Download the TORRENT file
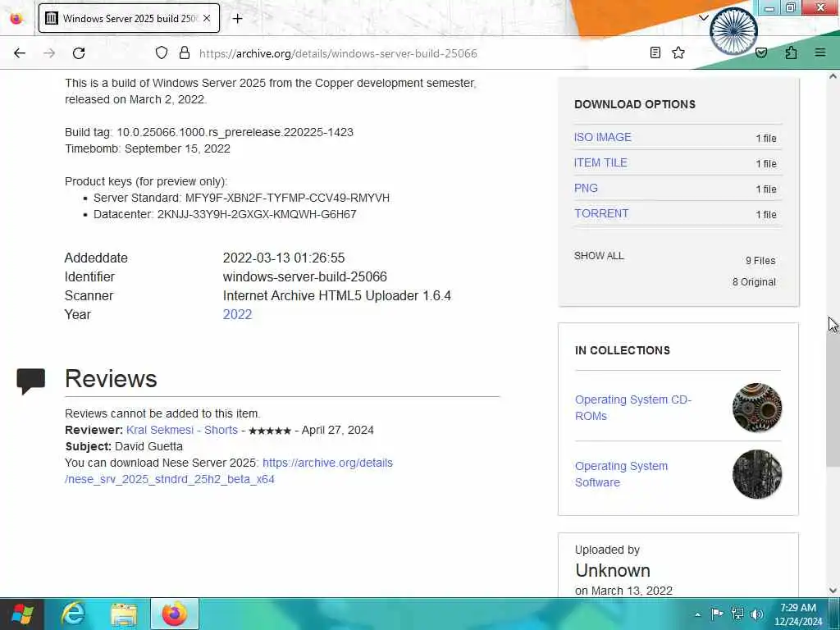Viewport: 840px width, 630px height. 601,213
